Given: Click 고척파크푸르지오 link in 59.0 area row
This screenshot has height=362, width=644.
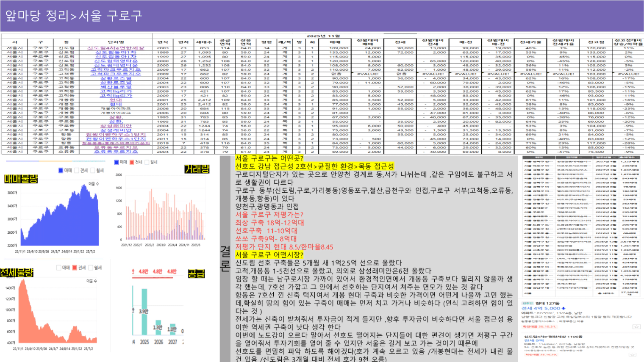Looking at the screenshot, I should click(116, 74).
